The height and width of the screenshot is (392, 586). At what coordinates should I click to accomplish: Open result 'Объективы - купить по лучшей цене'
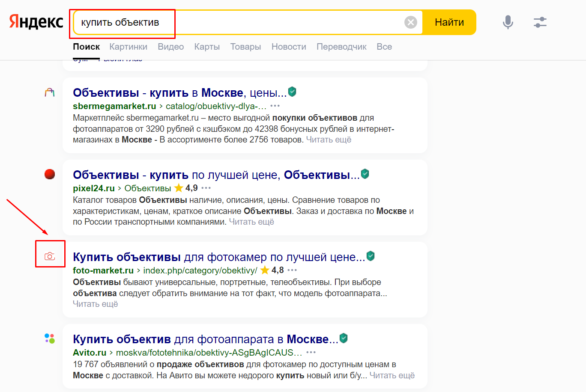click(x=216, y=175)
